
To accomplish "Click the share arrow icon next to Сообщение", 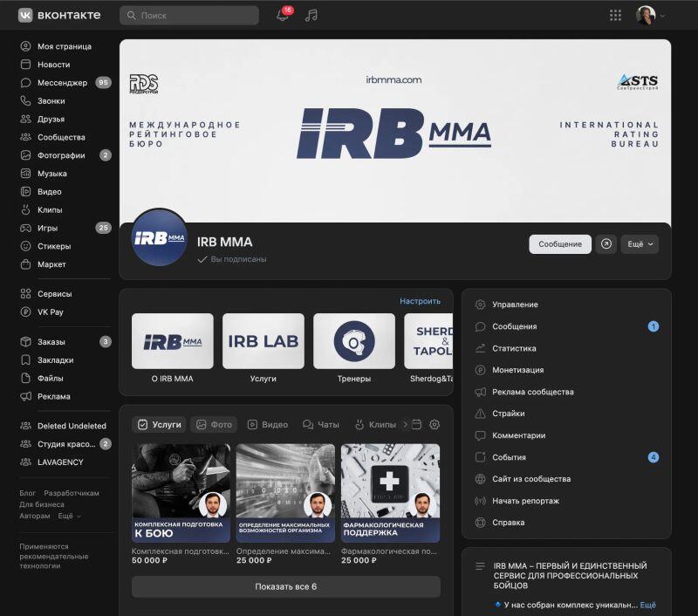I will coord(606,244).
